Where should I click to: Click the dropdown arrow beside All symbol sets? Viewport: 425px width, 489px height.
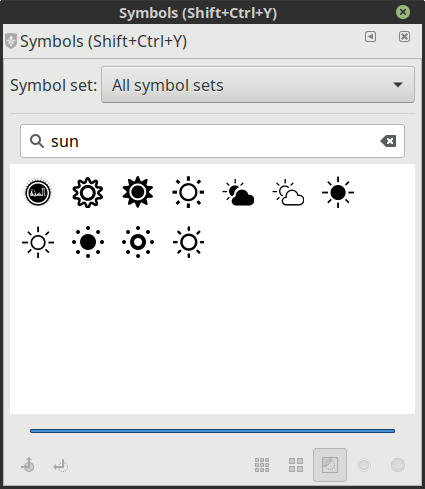[398, 85]
